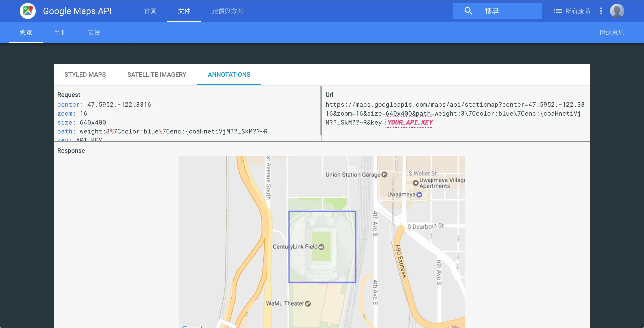Go to 首頁 in top navigation
This screenshot has height=328, width=644.
150,11
